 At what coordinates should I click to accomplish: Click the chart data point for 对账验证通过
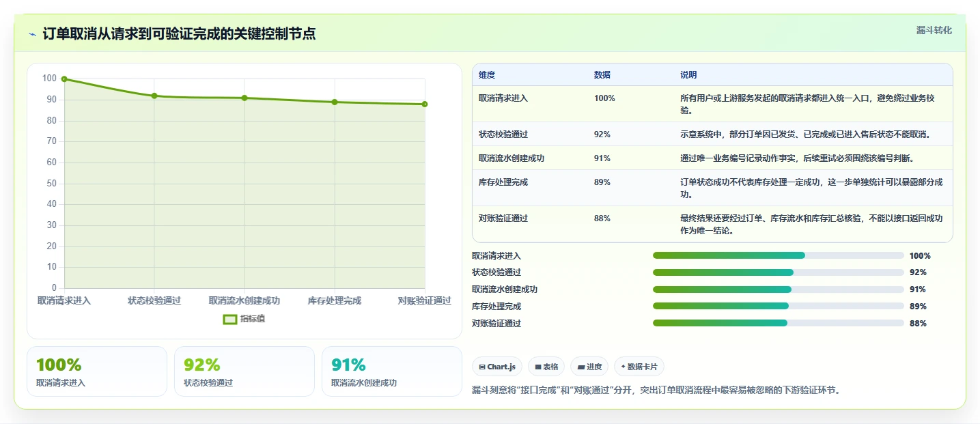(x=425, y=104)
